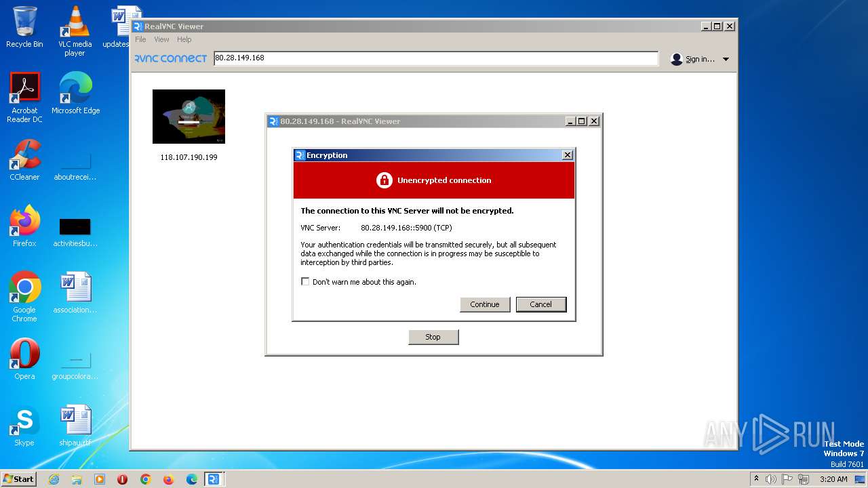Click the red padlock unencrypted icon

click(x=384, y=180)
